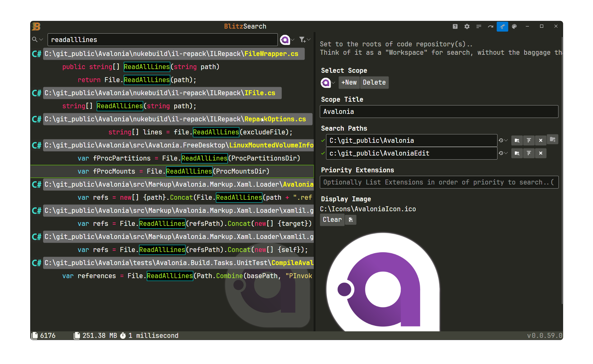Click the C:\Icons\AvaloniaIcon.ico image path
This screenshot has height=364, width=593.
pyautogui.click(x=368, y=209)
